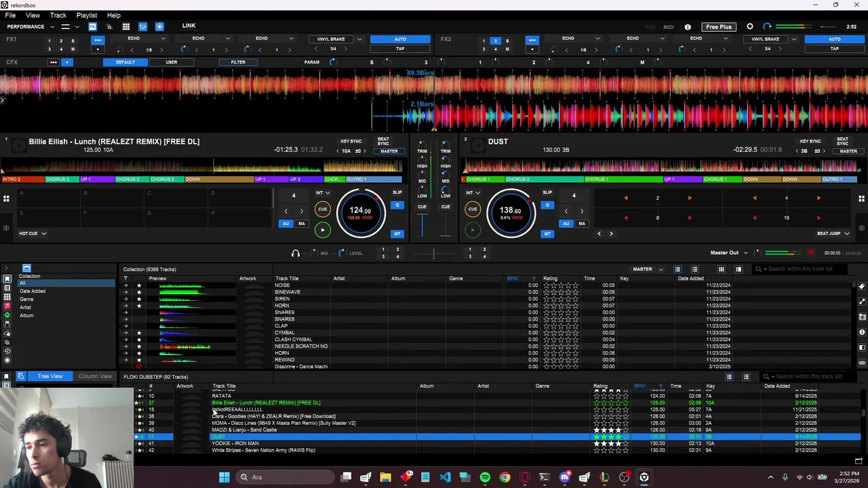The width and height of the screenshot is (868, 488).
Task: Toggle Master Tempo MT on deck 2
Action: tap(547, 234)
